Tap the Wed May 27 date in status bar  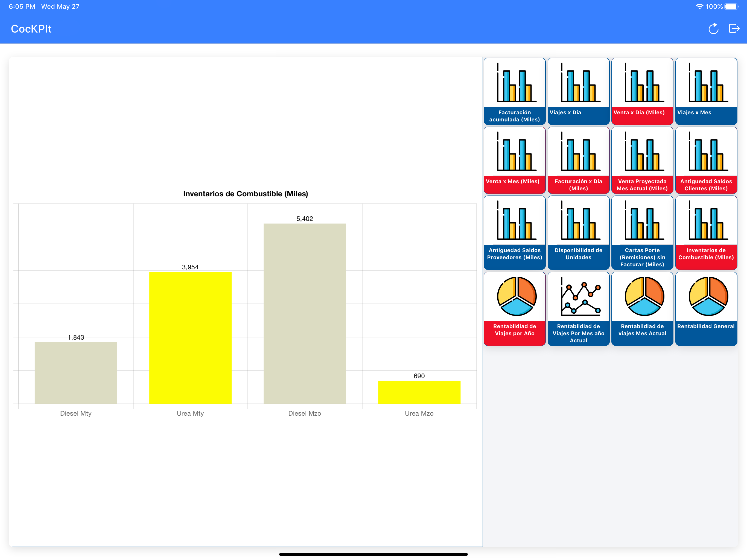click(60, 6)
